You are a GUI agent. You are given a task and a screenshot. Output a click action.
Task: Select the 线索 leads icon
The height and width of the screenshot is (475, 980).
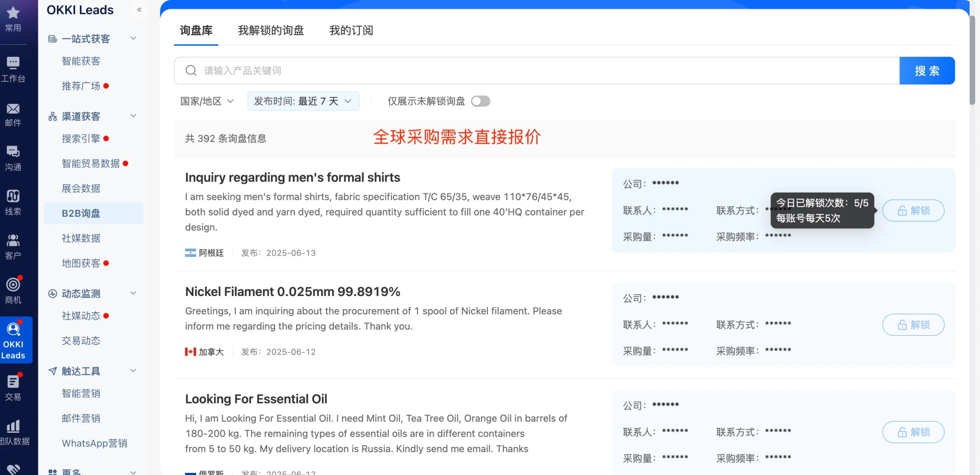point(13,201)
